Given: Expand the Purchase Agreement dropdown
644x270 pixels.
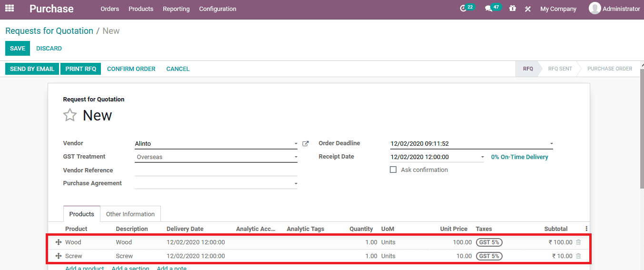Looking at the screenshot, I should pyautogui.click(x=296, y=184).
